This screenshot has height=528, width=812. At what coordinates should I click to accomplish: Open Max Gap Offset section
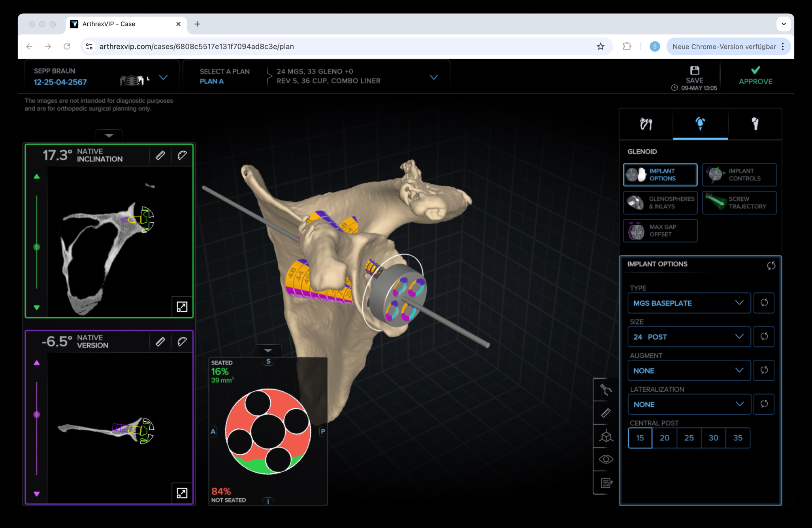click(x=660, y=231)
